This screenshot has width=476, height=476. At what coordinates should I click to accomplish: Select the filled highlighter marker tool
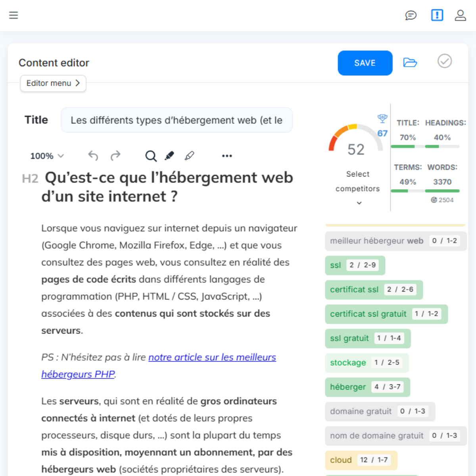tap(169, 155)
